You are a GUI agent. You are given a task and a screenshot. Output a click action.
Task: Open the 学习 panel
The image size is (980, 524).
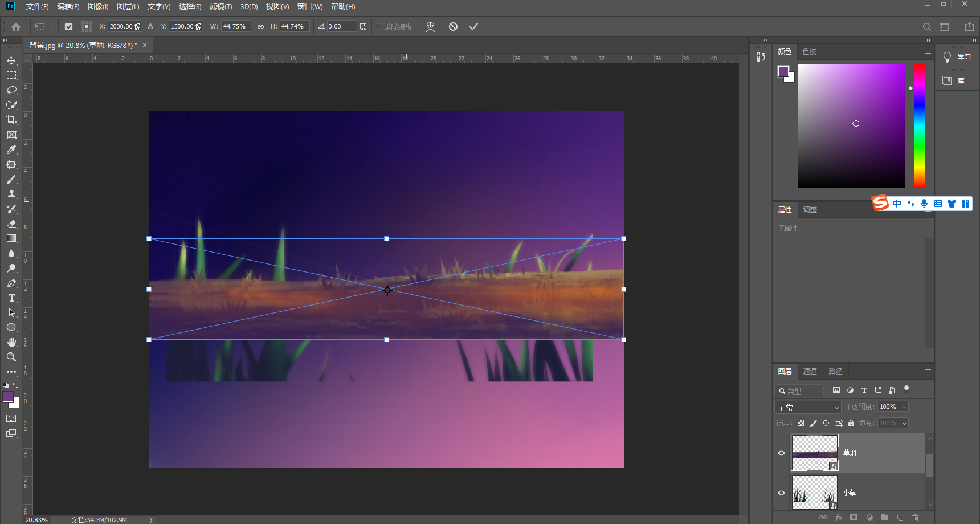pos(957,57)
